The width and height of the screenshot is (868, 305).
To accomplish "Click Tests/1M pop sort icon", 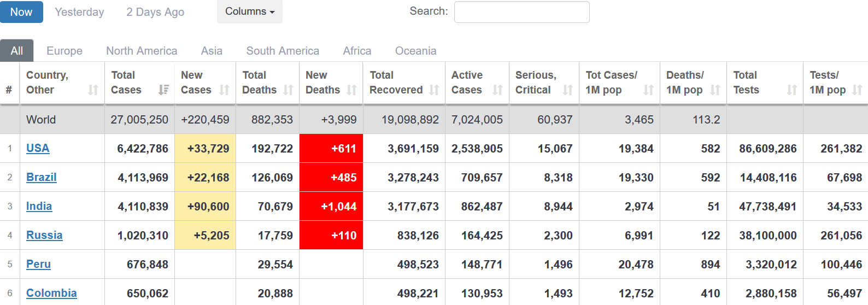I will pyautogui.click(x=857, y=90).
